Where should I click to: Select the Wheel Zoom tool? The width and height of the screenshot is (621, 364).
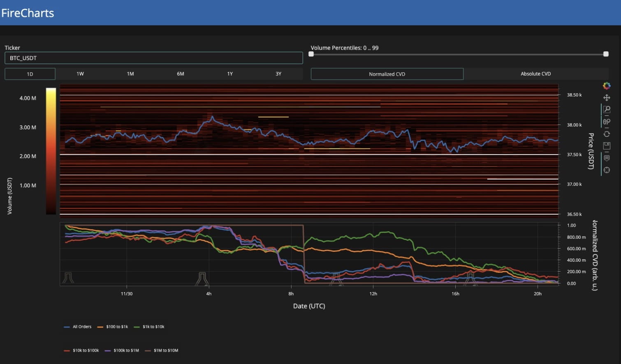click(607, 121)
